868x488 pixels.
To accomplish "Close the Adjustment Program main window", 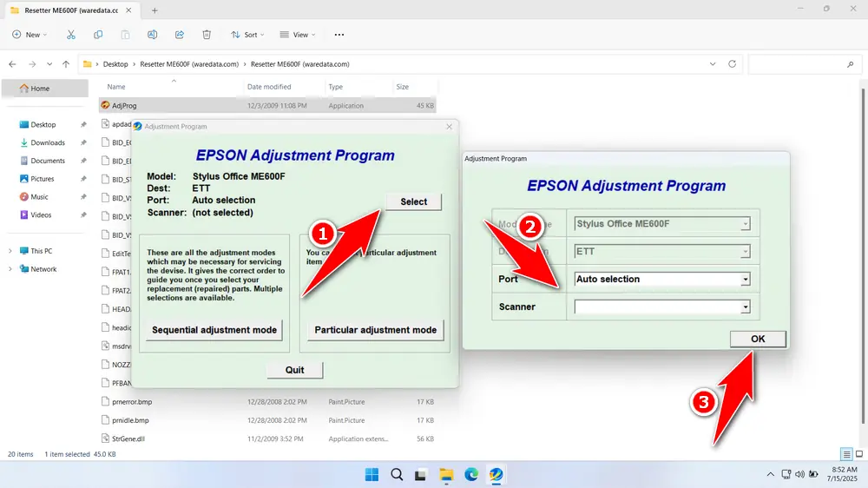I will (449, 126).
